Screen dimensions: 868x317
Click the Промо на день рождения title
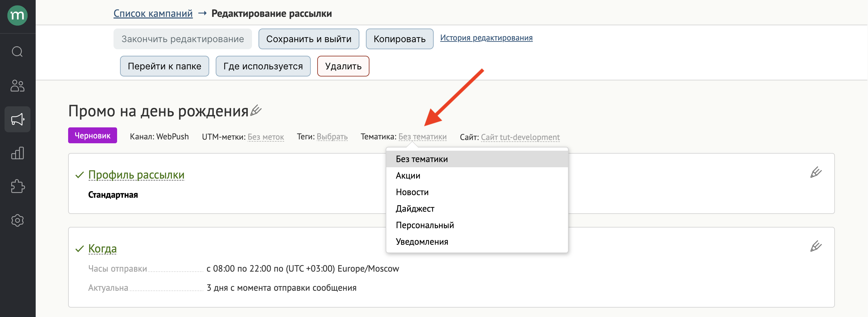pyautogui.click(x=158, y=111)
